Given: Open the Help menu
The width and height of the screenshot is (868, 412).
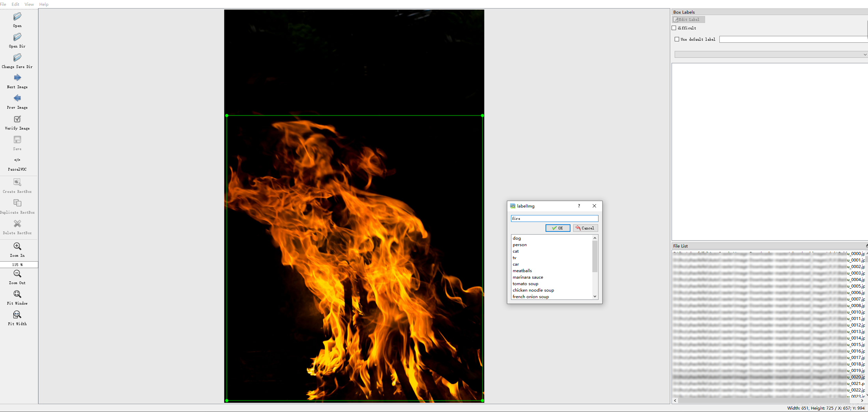Looking at the screenshot, I should click(x=44, y=4).
